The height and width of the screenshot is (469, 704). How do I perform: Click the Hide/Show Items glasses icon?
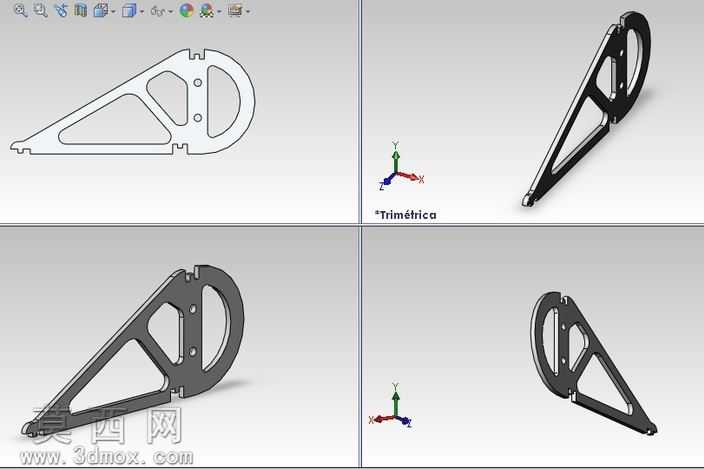(x=158, y=11)
